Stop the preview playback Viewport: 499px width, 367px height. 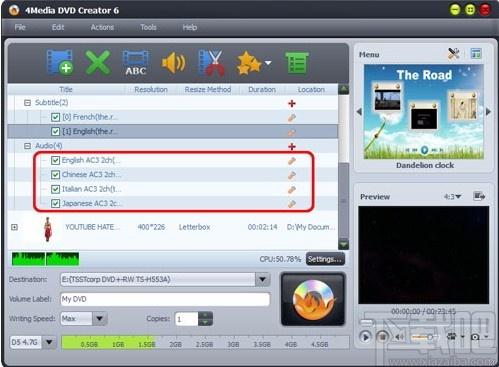click(x=382, y=337)
